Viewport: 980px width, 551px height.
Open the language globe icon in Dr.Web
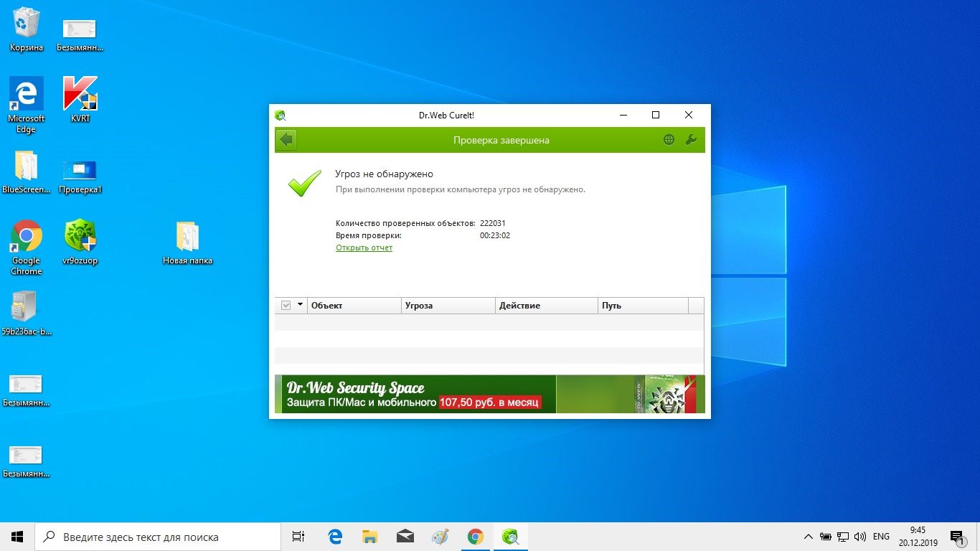coord(669,140)
